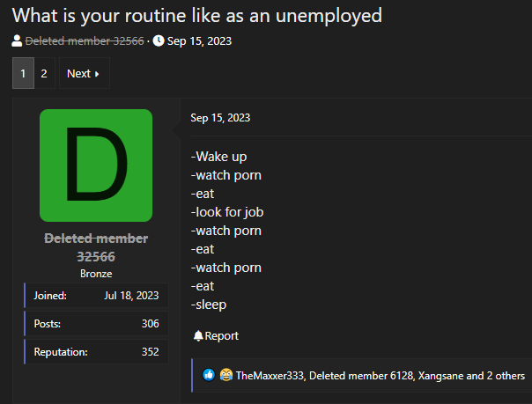532x404 pixels.
Task: Click the thread title 'What is your routine like as an unemployed'
Action: pos(197,16)
